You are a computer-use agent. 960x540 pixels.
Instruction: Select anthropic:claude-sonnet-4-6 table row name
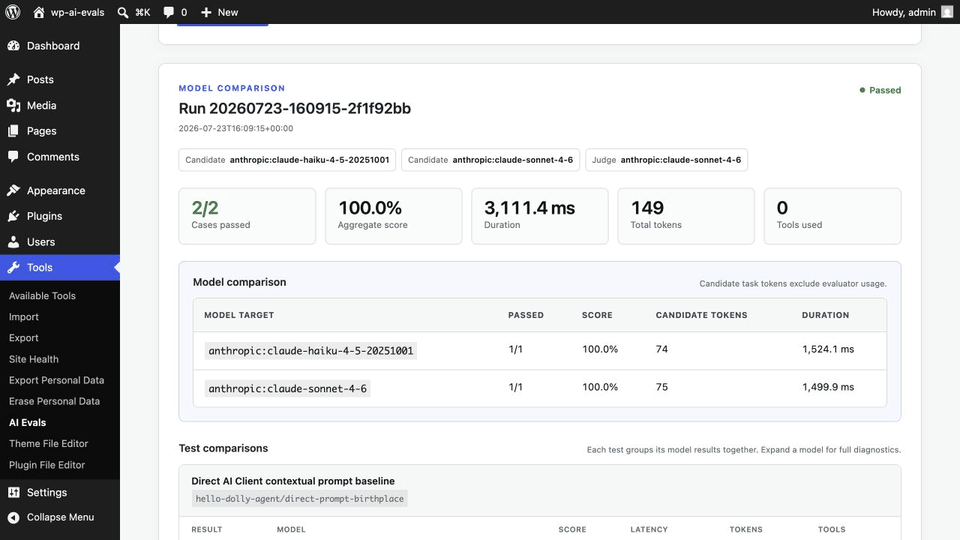pos(287,389)
